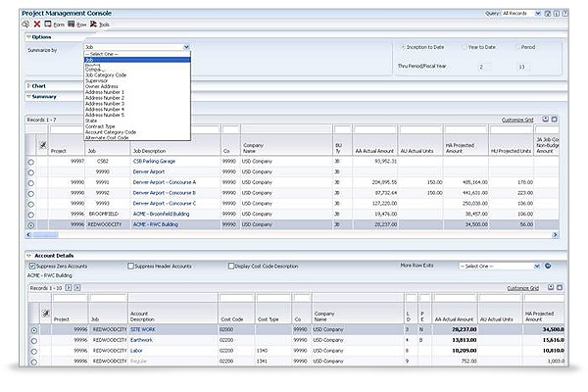This screenshot has width=588, height=392.
Task: Toggle Suppress Zero Accounts checkbox
Action: pyautogui.click(x=32, y=266)
